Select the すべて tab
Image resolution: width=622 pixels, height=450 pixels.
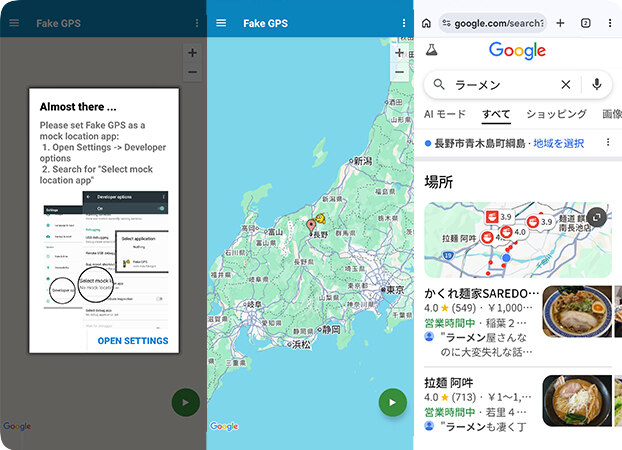(x=496, y=114)
